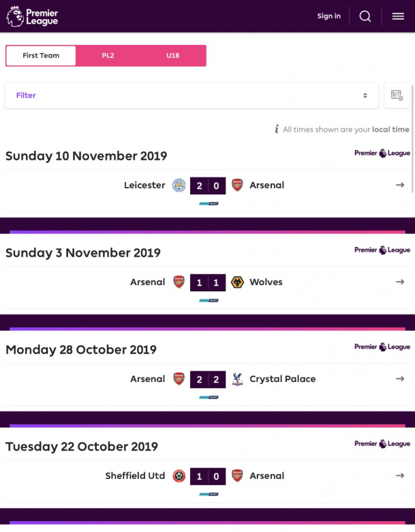The image size is (415, 532).
Task: Select the U18 tab
Action: pos(173,56)
